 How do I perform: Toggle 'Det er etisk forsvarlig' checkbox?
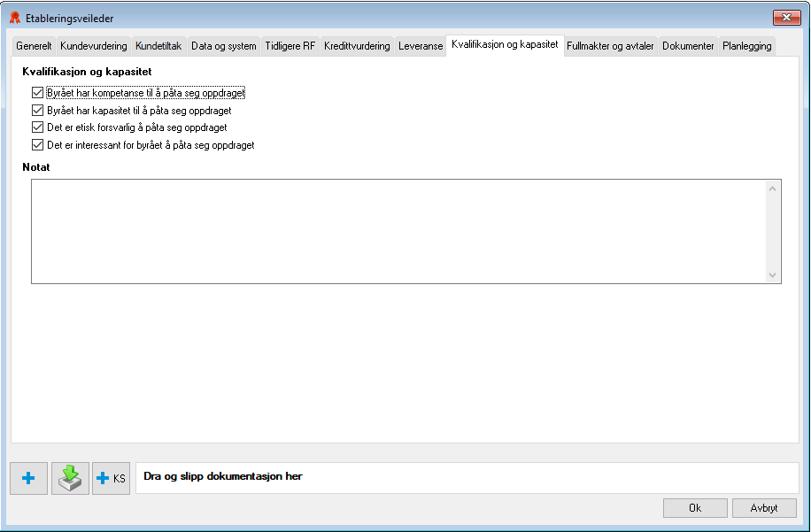click(37, 127)
